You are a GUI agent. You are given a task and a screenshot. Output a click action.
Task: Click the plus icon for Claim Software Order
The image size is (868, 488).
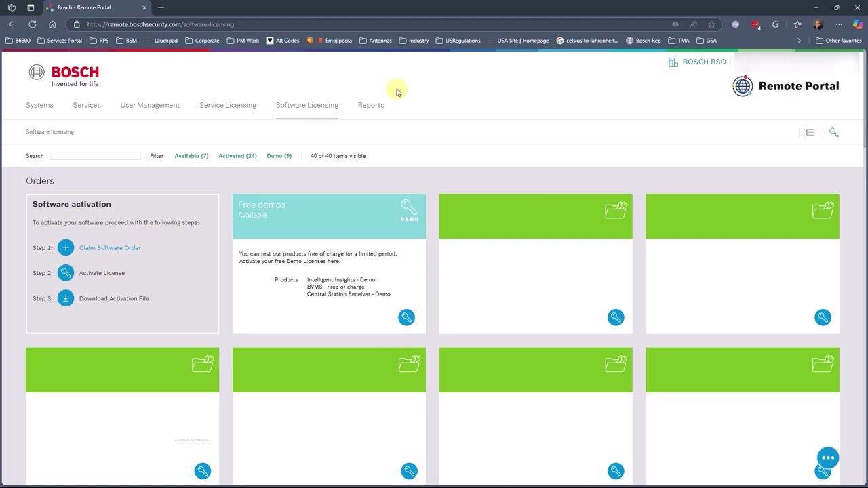(66, 247)
